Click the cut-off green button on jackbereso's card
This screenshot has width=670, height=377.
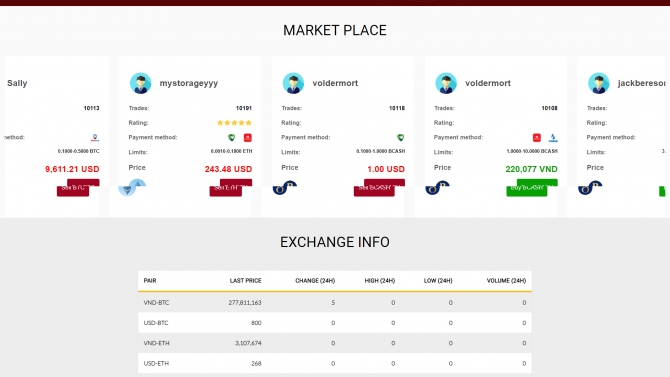click(x=662, y=191)
